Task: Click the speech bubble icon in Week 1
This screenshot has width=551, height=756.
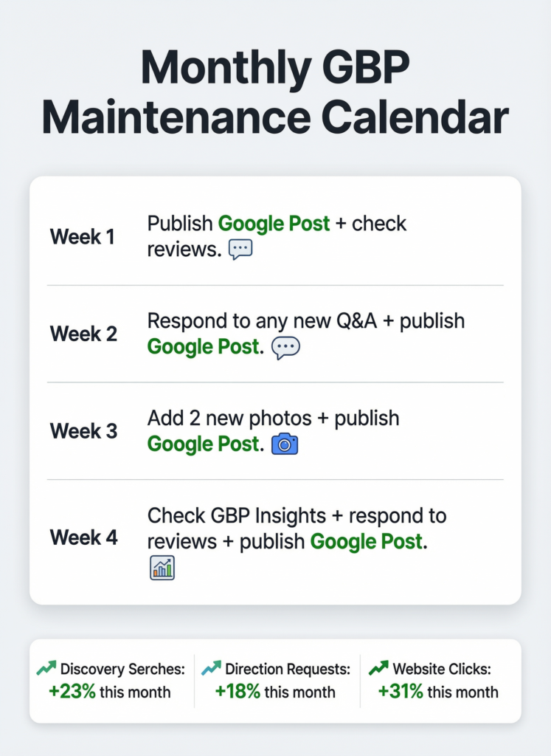Action: point(240,250)
